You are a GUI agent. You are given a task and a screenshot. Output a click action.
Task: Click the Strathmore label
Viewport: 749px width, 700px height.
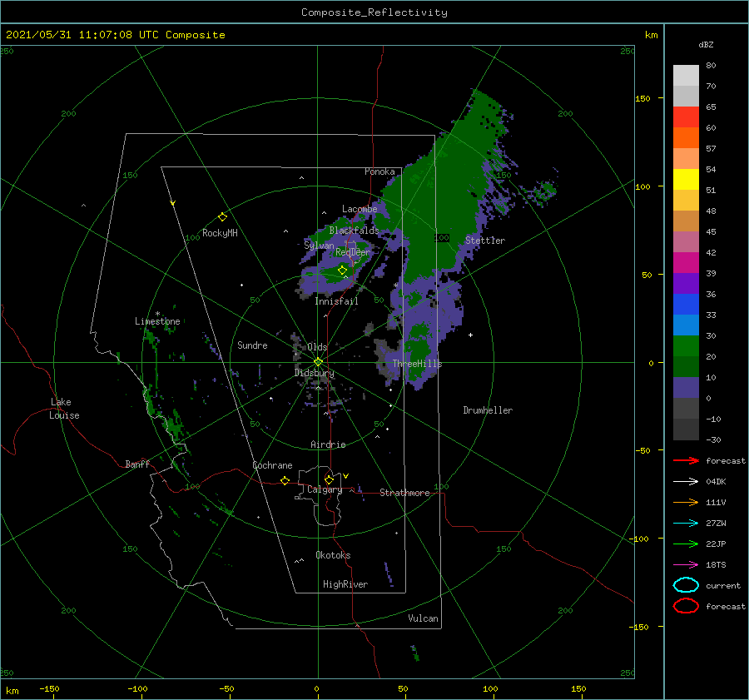404,493
